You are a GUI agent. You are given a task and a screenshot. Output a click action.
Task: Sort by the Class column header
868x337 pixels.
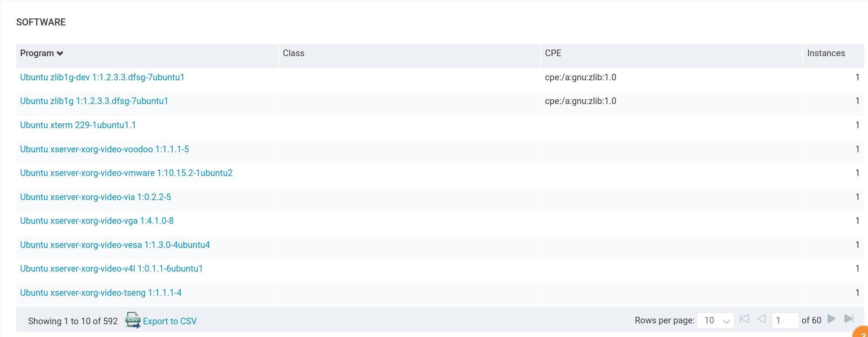293,53
